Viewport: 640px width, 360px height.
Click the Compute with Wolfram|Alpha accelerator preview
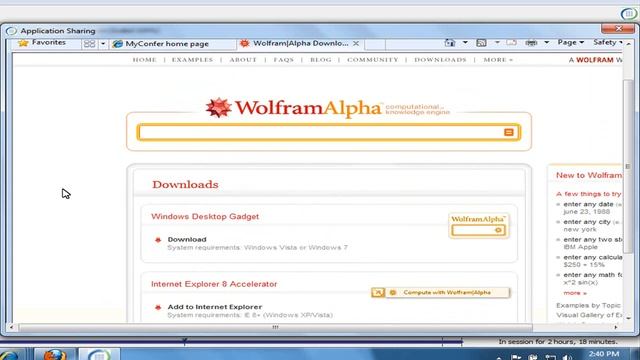(447, 293)
